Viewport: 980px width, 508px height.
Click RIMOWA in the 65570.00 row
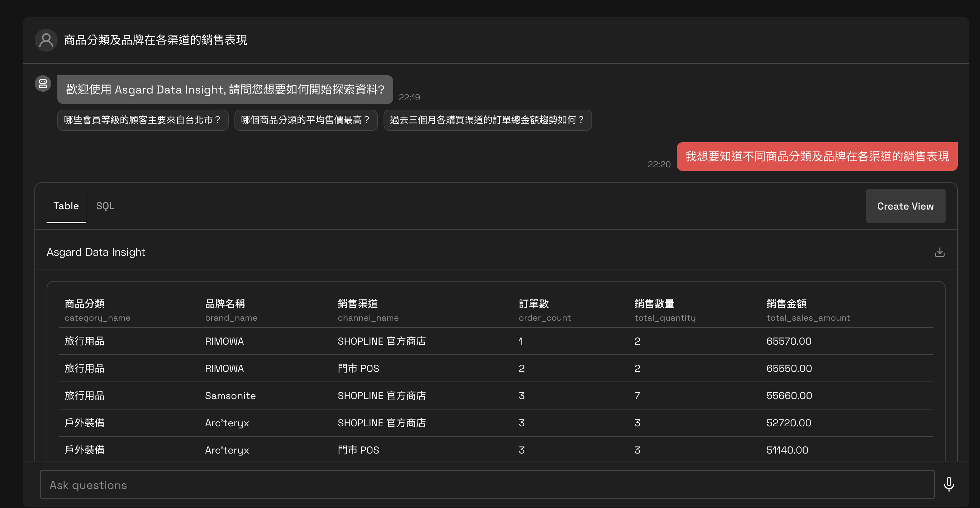pos(224,341)
